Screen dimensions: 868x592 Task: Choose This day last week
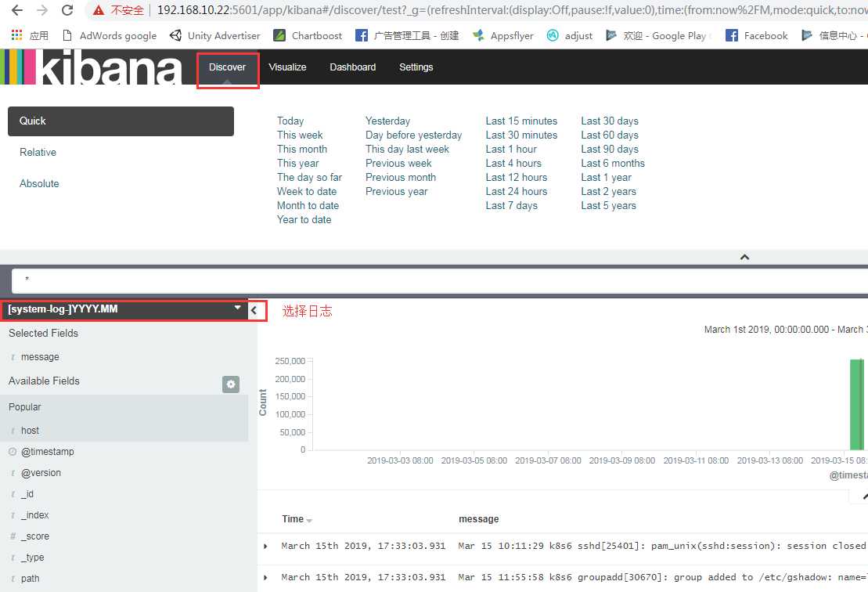407,149
